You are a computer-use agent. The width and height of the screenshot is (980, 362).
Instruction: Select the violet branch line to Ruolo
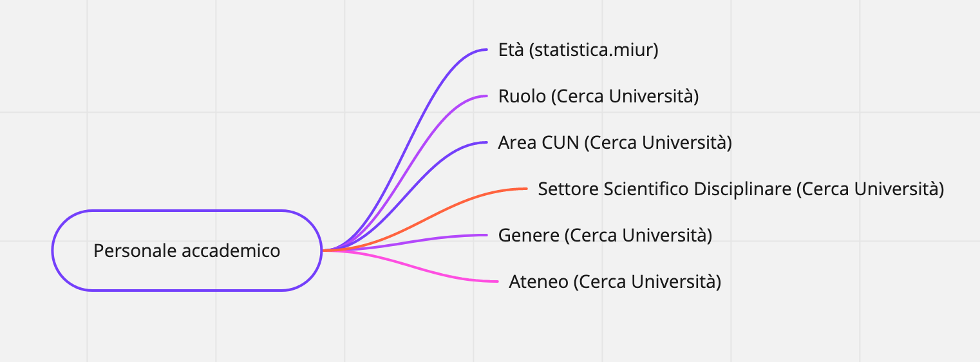(x=420, y=155)
